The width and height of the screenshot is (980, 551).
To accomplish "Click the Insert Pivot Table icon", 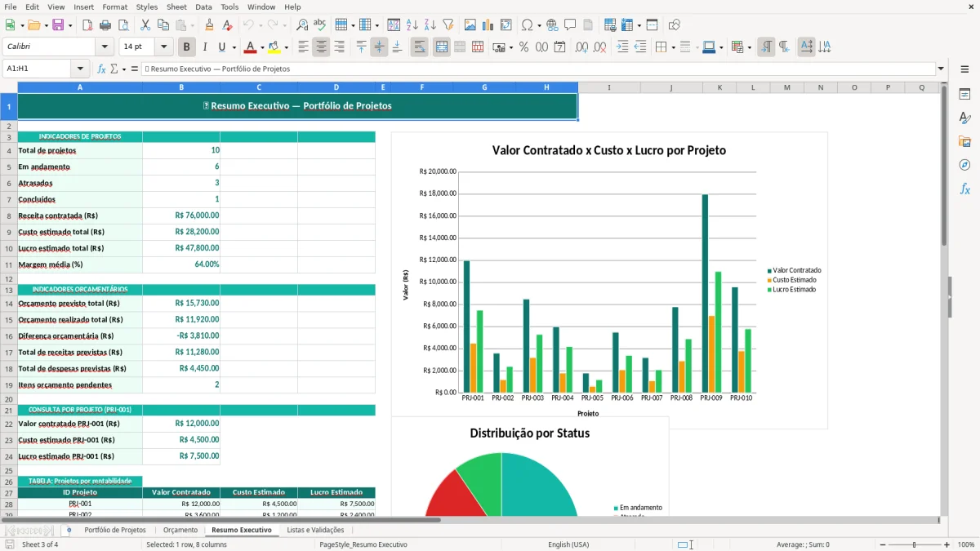I will (506, 25).
